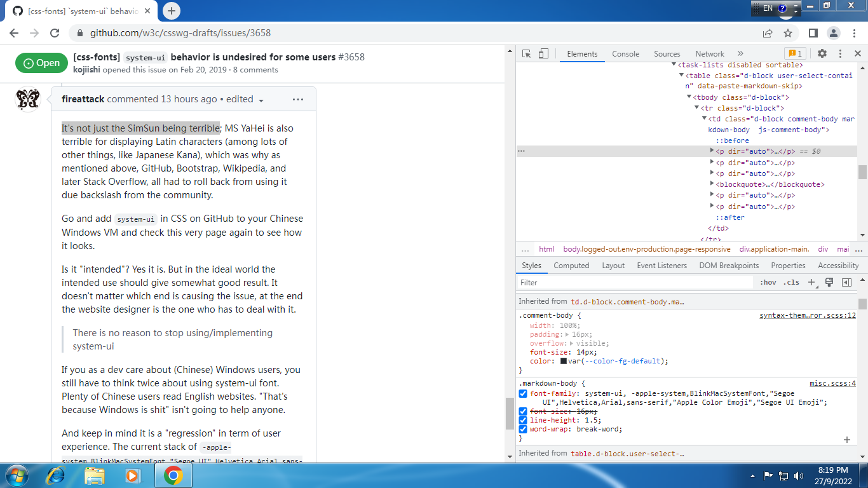Screen dimensions: 868x488
Task: Switch to the Console tab
Action: (x=626, y=54)
